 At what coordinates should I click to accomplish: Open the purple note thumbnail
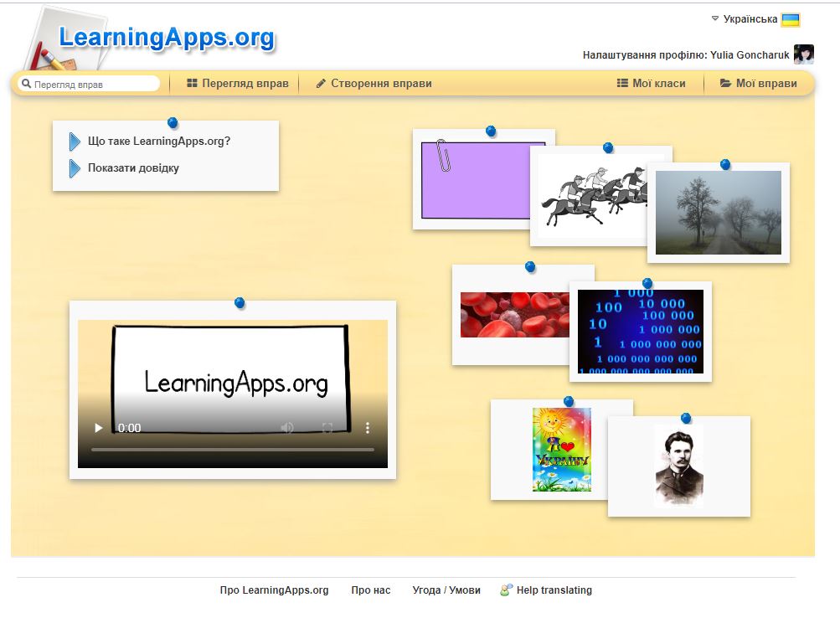coord(476,180)
